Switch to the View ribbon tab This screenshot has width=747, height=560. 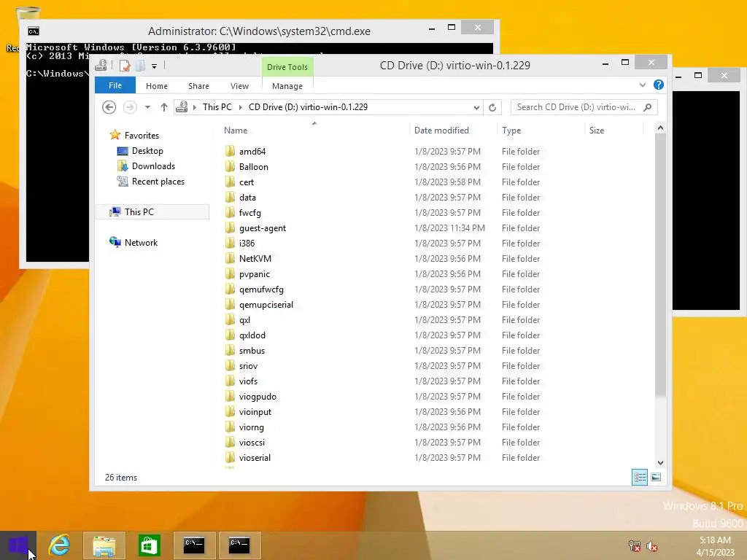[x=239, y=86]
